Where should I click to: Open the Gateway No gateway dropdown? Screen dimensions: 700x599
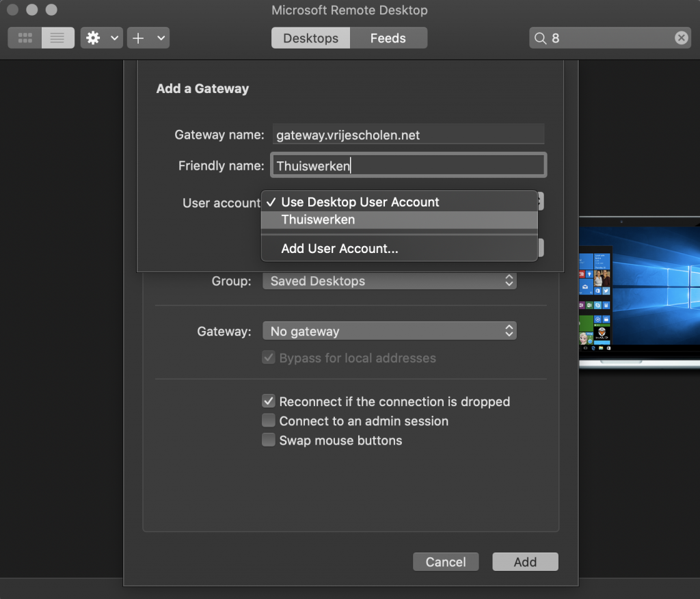tap(389, 331)
